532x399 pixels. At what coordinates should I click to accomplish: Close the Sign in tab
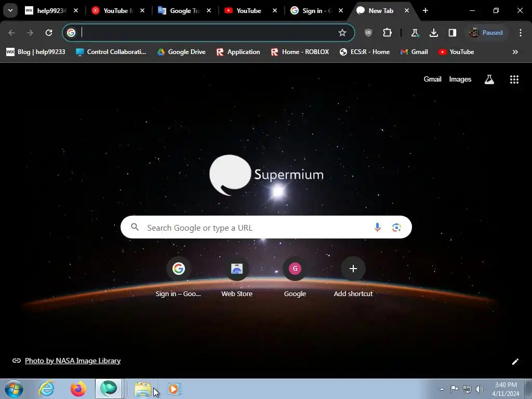click(341, 10)
